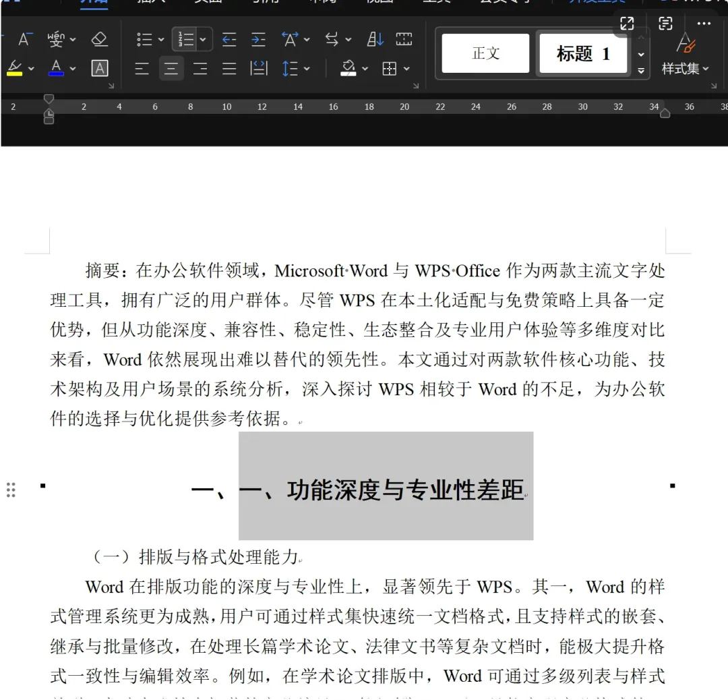Open the phonetic guide (wén) tool
Viewport: 728px width, 700px height.
[x=56, y=40]
